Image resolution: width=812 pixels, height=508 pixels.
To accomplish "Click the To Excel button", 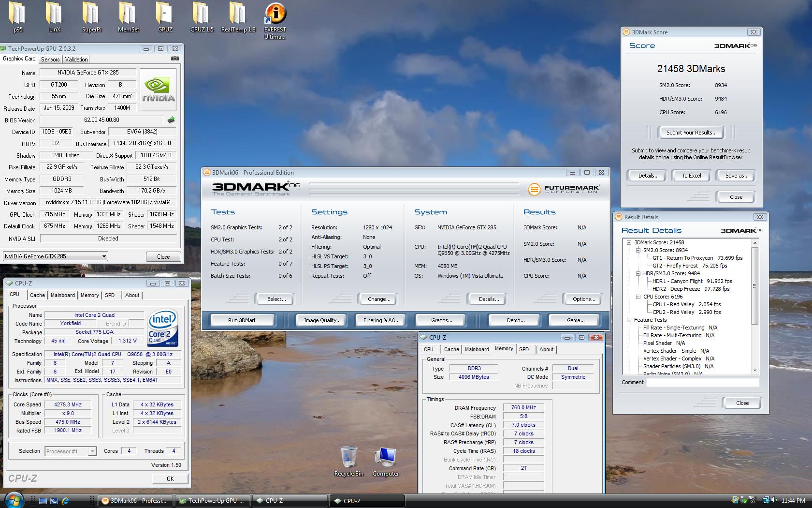I will (691, 176).
